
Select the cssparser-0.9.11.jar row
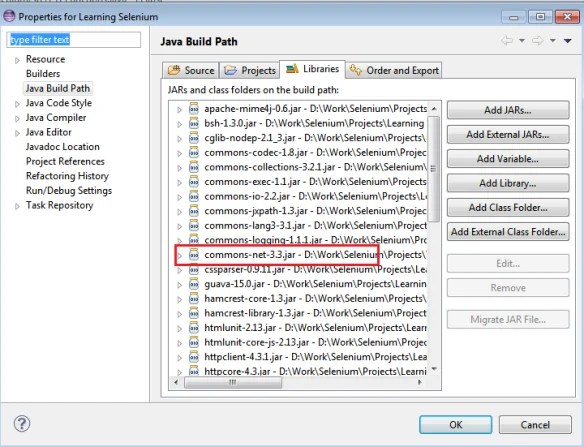pos(302,269)
